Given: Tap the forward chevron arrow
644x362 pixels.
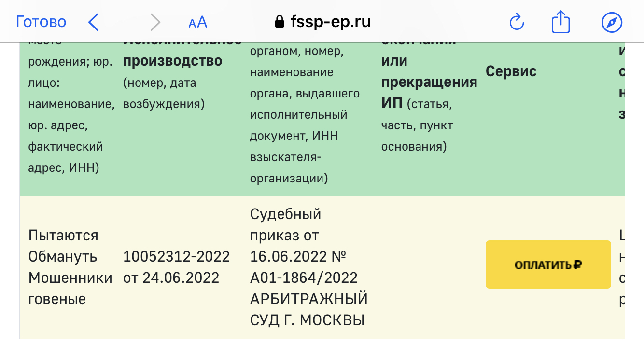Looking at the screenshot, I should tap(155, 22).
